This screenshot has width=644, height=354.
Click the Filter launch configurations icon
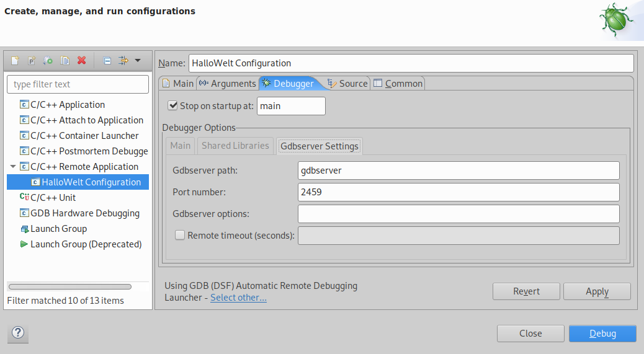123,61
